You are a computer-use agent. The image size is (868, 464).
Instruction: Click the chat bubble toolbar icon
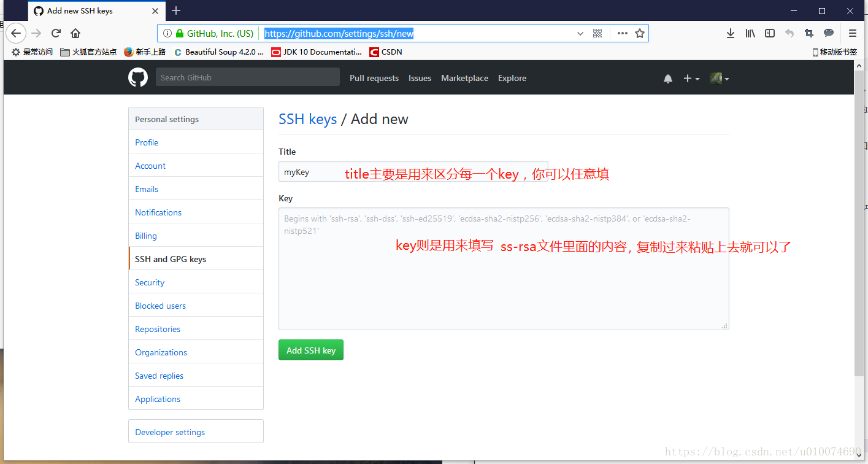(829, 33)
